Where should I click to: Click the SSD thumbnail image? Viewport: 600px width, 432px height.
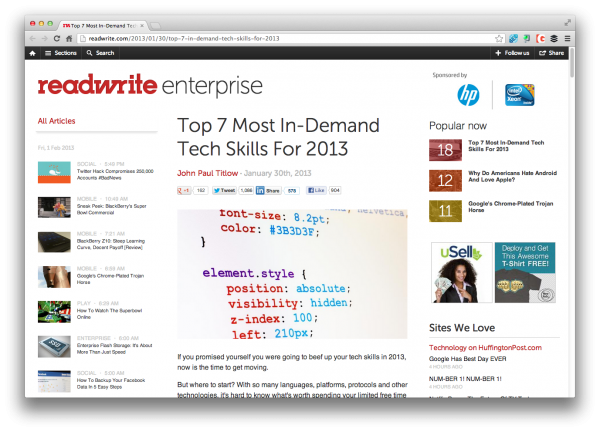[x=54, y=346]
